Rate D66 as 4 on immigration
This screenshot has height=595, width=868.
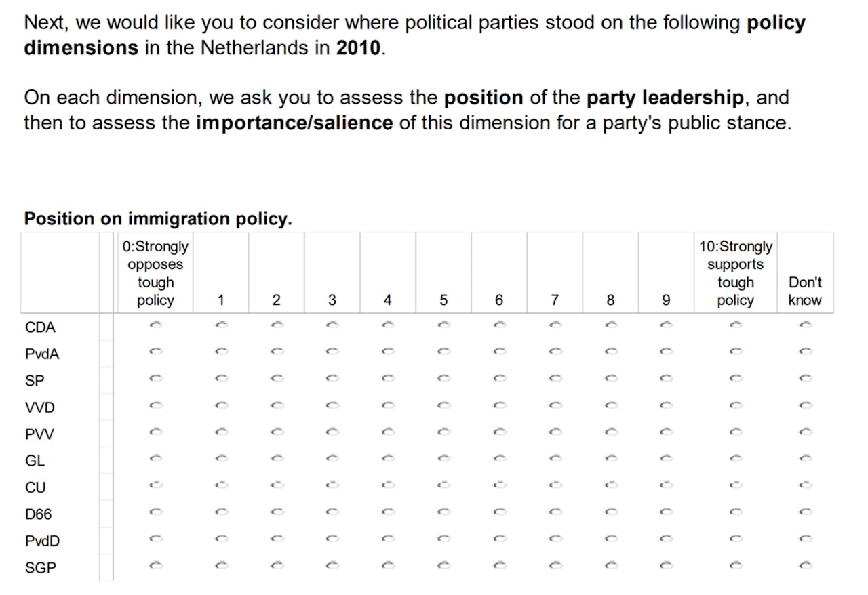pyautogui.click(x=387, y=512)
